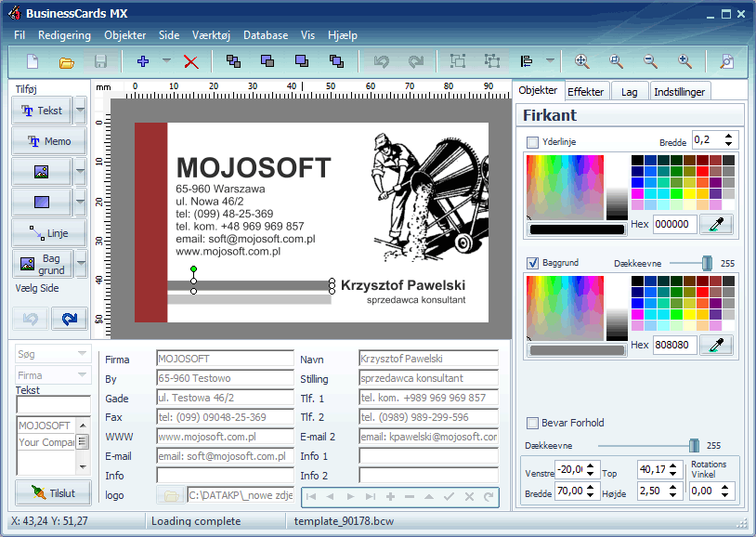Add a Tekst object
The width and height of the screenshot is (756, 537).
(x=42, y=111)
